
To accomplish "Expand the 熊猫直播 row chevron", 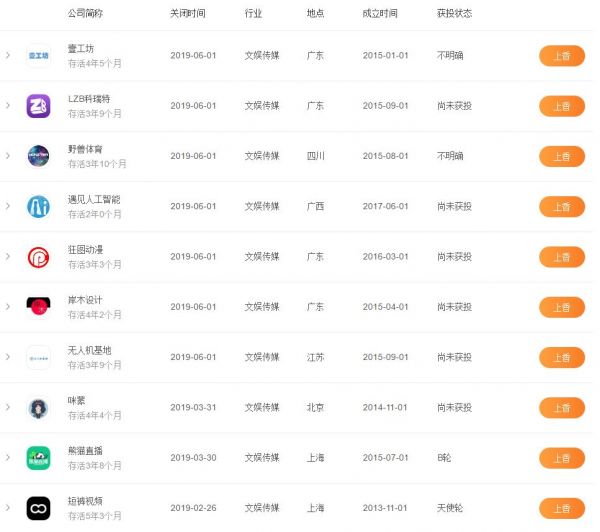I will click(x=8, y=457).
